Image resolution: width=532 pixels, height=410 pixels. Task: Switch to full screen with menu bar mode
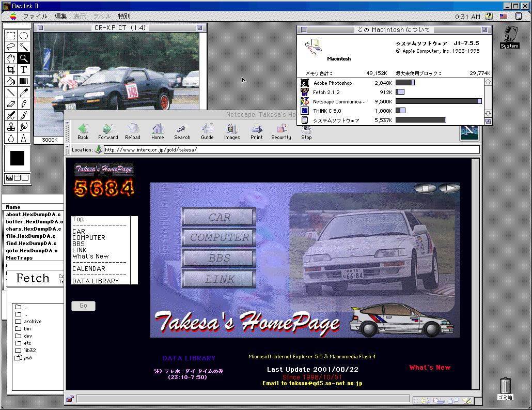(18, 178)
